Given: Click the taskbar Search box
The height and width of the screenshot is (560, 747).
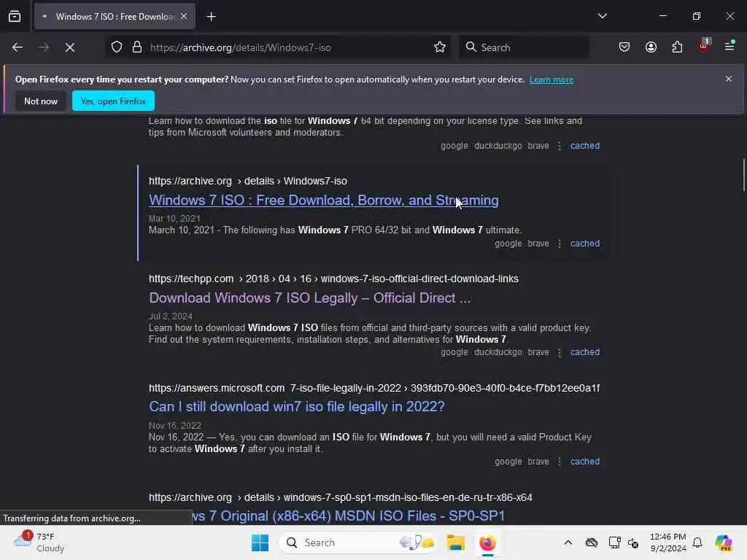Looking at the screenshot, I should pyautogui.click(x=358, y=542).
